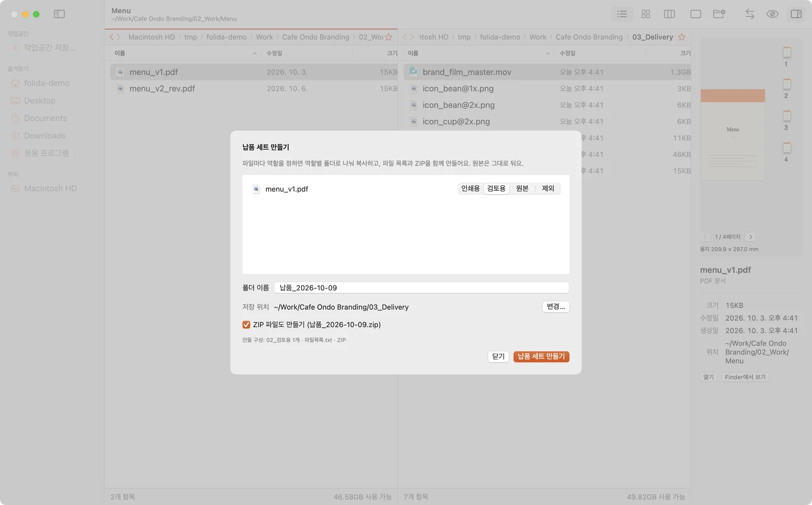Sort left pane by 이름 column
This screenshot has width=812, height=505.
coord(185,53)
